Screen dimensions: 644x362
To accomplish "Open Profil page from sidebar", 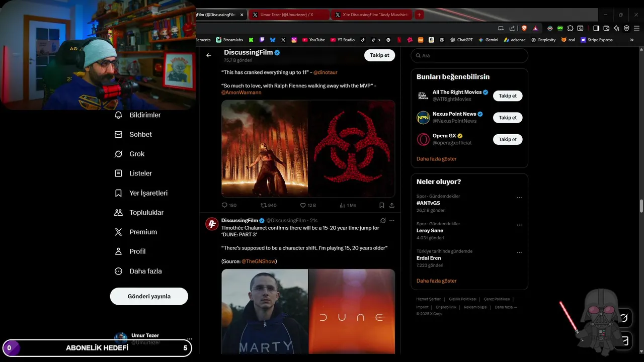I will click(130, 251).
